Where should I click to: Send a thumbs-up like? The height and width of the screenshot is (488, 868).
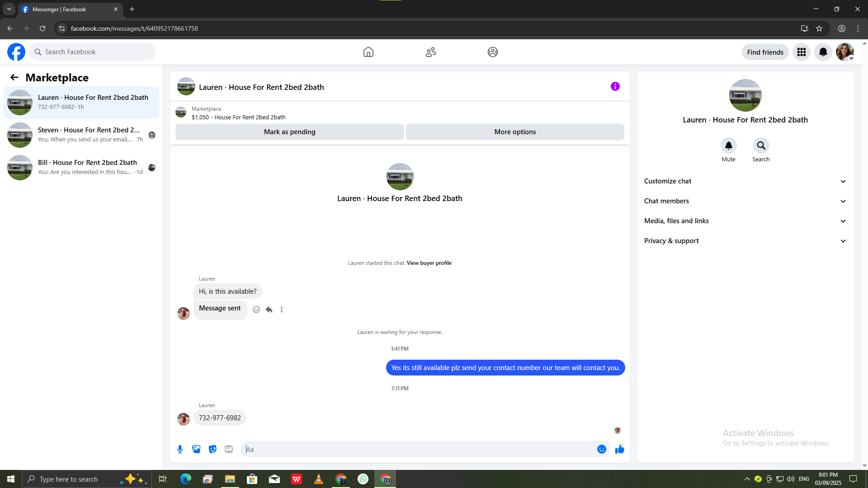tap(620, 449)
